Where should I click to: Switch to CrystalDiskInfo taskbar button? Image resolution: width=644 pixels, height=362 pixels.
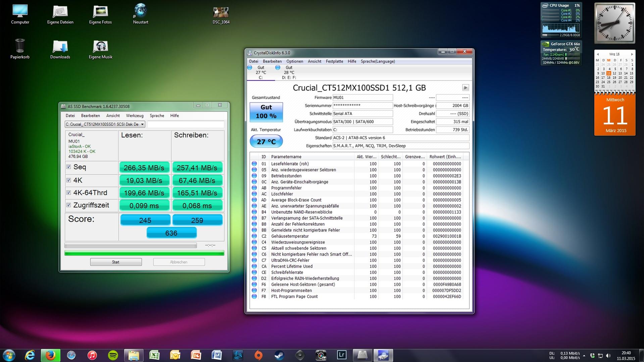coord(383,355)
